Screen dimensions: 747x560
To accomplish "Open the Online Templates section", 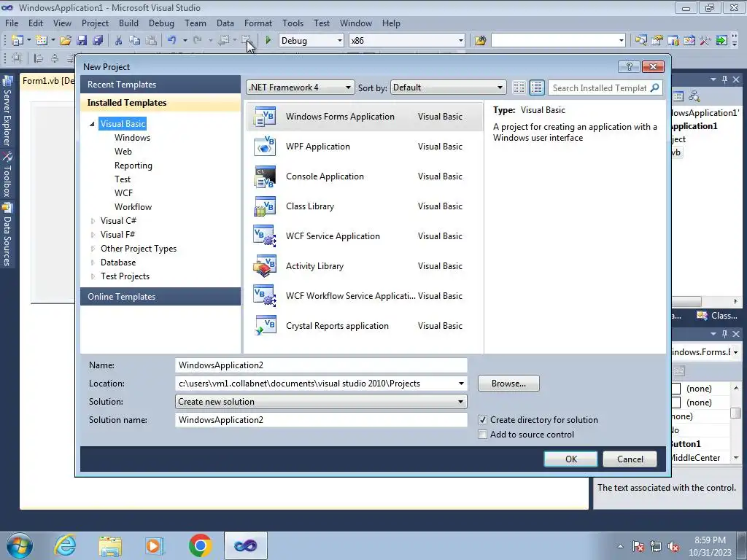I will 160,296.
